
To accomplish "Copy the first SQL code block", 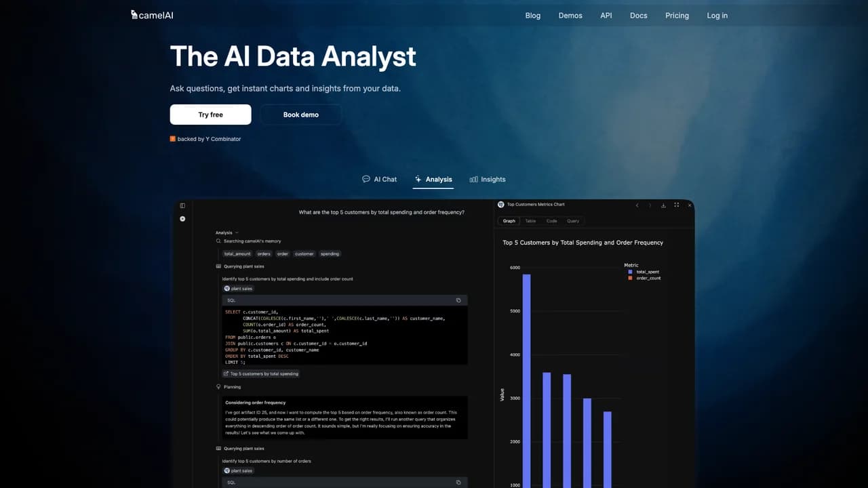I will point(458,300).
